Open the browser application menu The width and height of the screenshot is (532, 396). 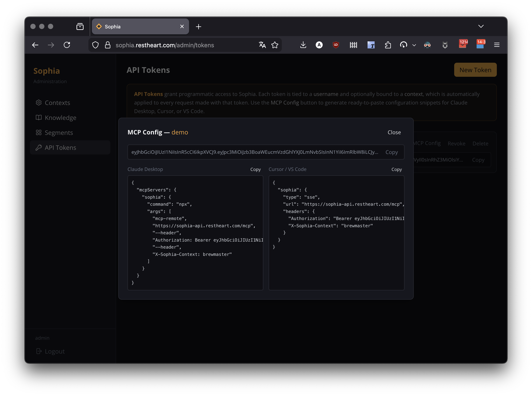[x=497, y=45]
